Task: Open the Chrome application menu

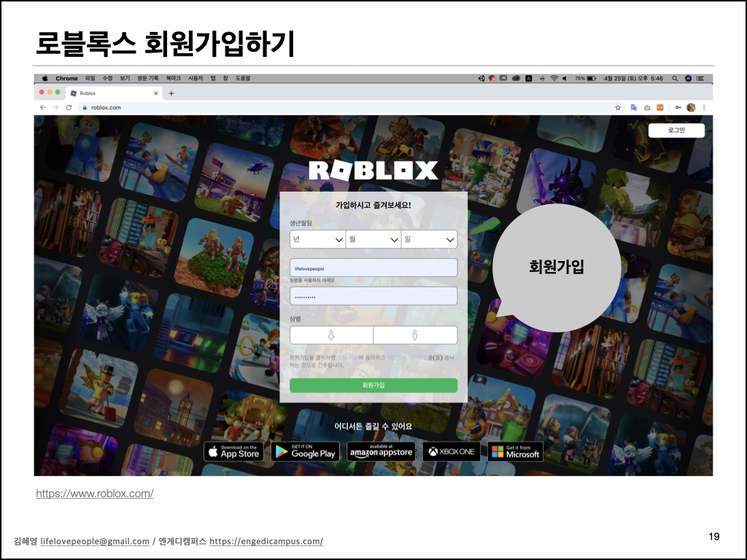Action: click(x=66, y=78)
